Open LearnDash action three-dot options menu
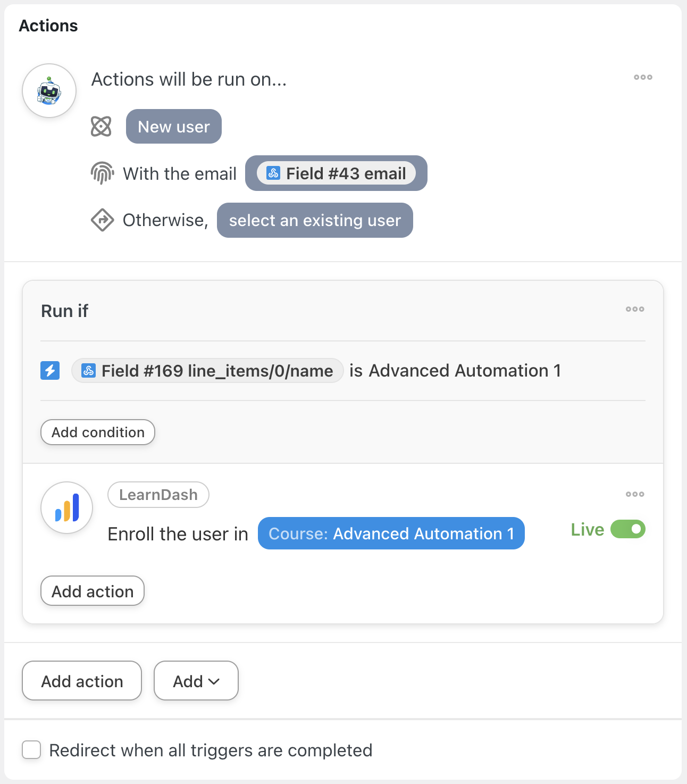This screenshot has height=784, width=687. pyautogui.click(x=635, y=495)
